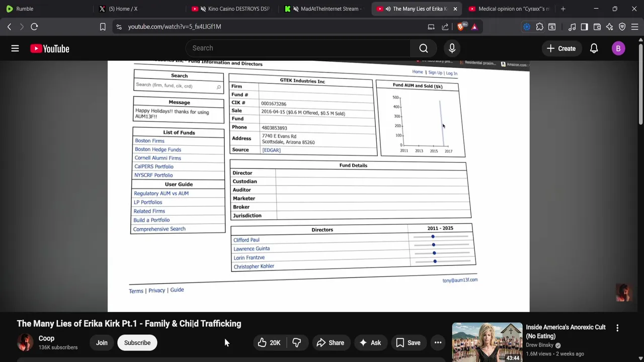Close the Many Lies of Erika tab
This screenshot has width=644, height=362.
tap(455, 9)
